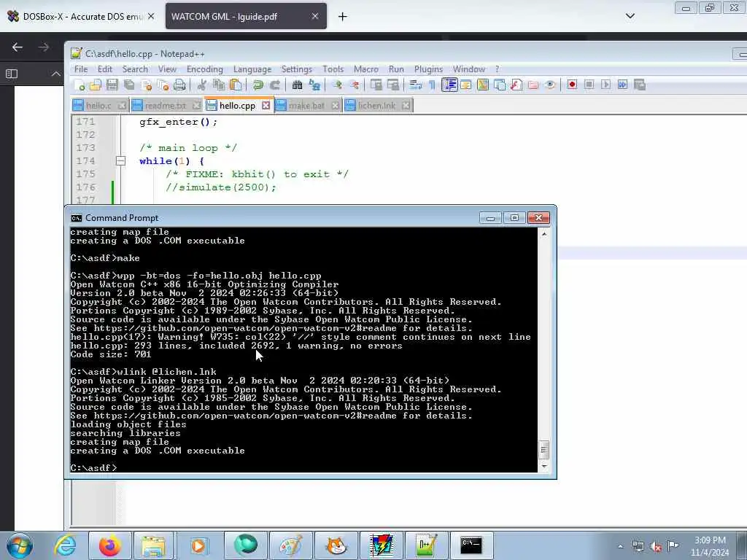Collapse the while loop fold marker at line 174
Screen dimensions: 747x560
pyautogui.click(x=120, y=161)
